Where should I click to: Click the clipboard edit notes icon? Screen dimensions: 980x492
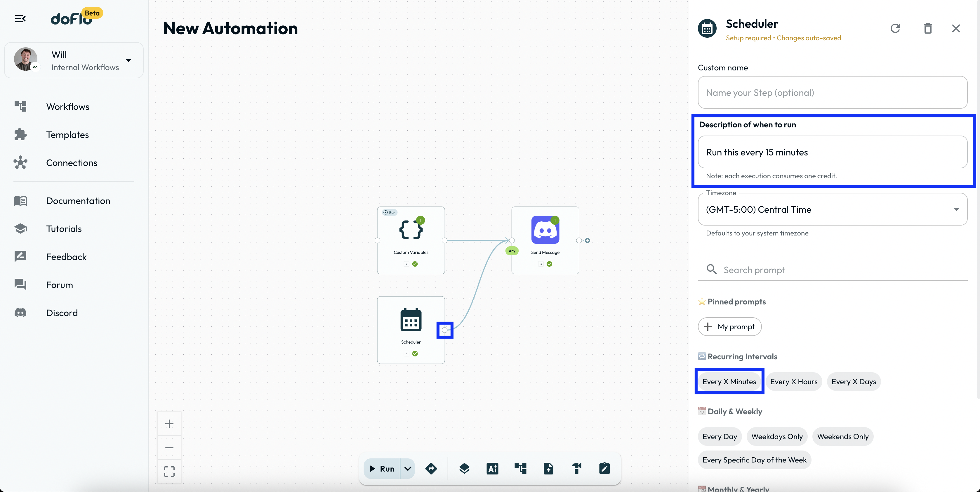(x=604, y=468)
